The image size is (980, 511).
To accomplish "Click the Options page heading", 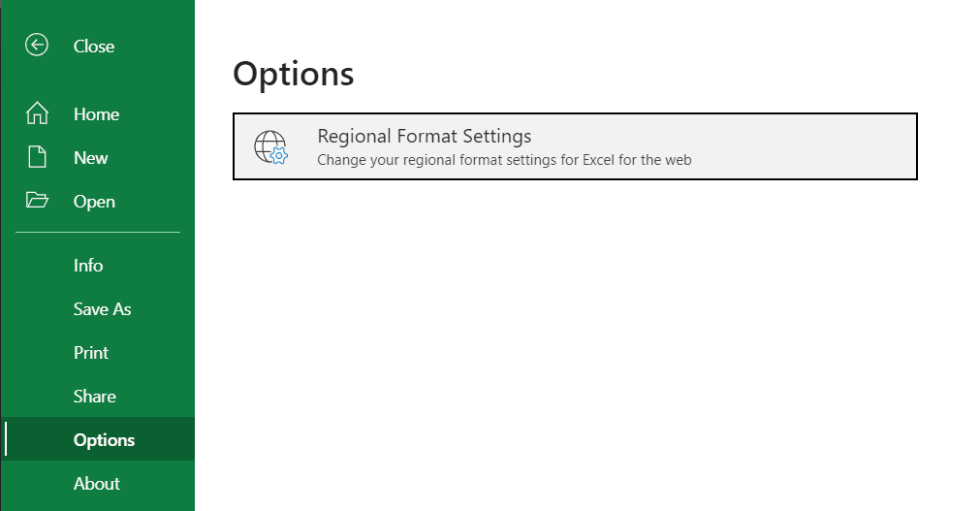I will 294,75.
